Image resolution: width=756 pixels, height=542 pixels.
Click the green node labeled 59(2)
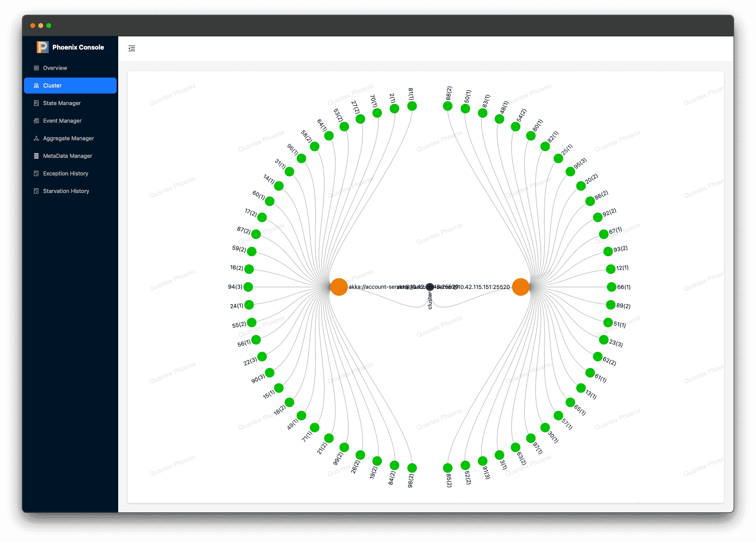pyautogui.click(x=252, y=251)
